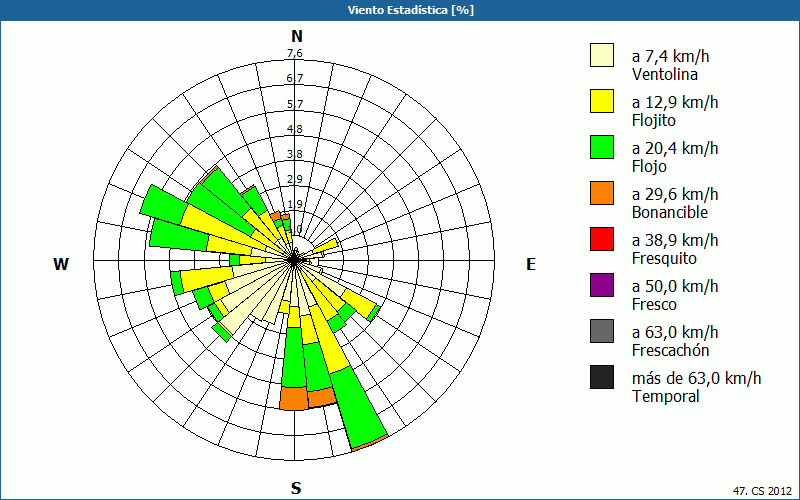Click the 'Bonancible' legend label
Viewport: 800px width, 500px height.
[x=670, y=212]
